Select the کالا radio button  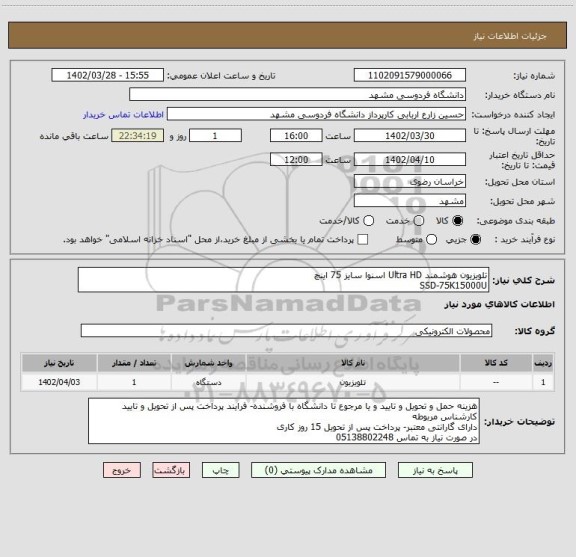(458, 221)
